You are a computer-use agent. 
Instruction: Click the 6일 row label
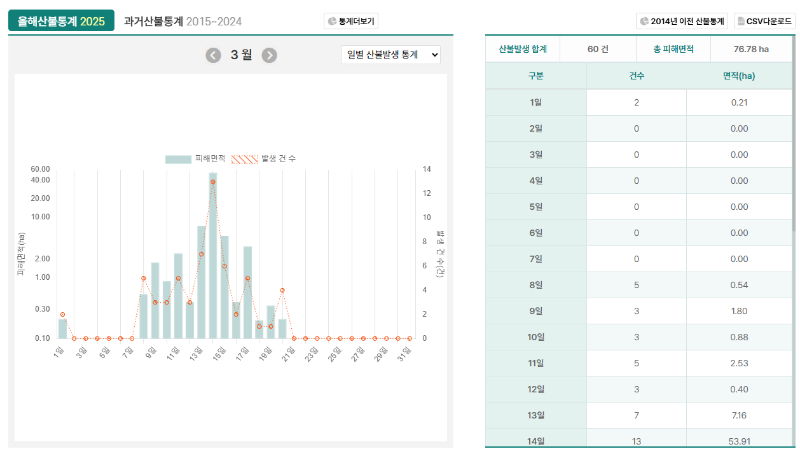(536, 233)
